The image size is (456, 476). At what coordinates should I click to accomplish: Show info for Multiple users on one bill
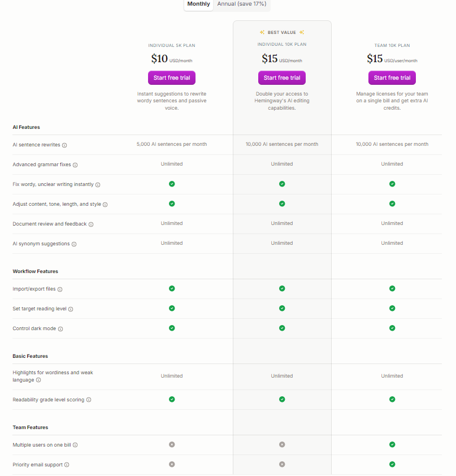coord(75,445)
